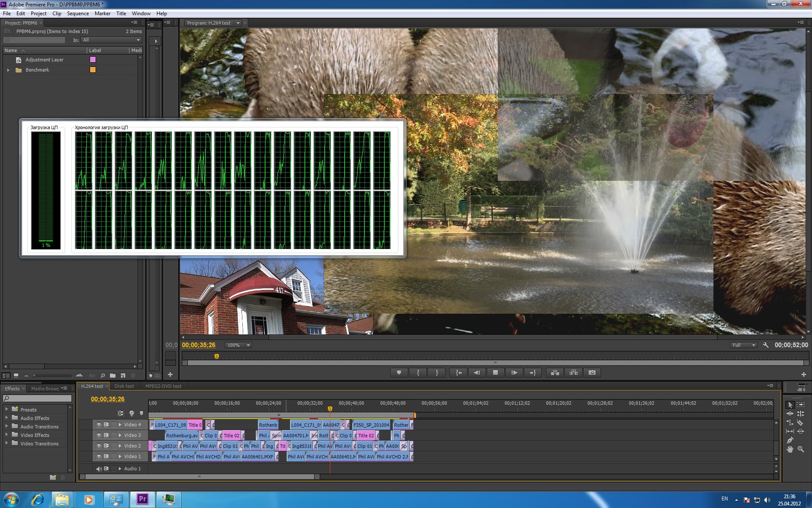Select the Hand tool

point(790,449)
